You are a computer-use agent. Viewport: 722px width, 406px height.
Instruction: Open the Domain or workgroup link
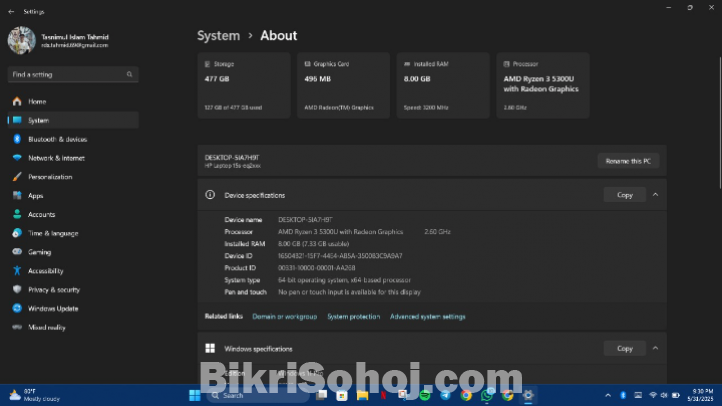click(x=285, y=317)
